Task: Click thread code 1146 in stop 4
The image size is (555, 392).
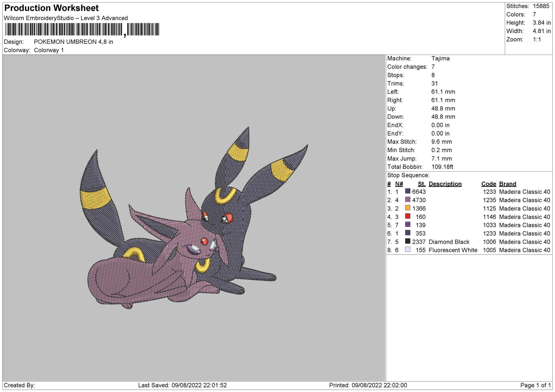Action: click(489, 217)
